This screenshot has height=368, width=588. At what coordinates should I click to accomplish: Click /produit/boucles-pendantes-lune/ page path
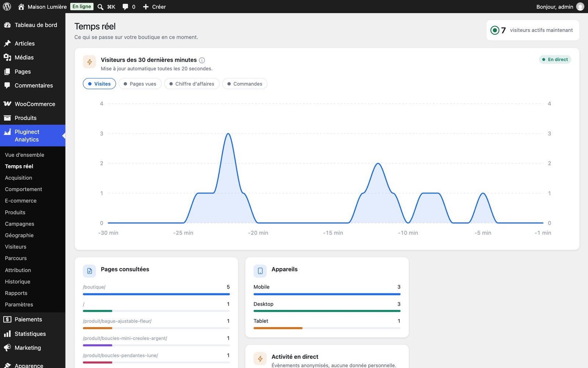click(x=121, y=355)
